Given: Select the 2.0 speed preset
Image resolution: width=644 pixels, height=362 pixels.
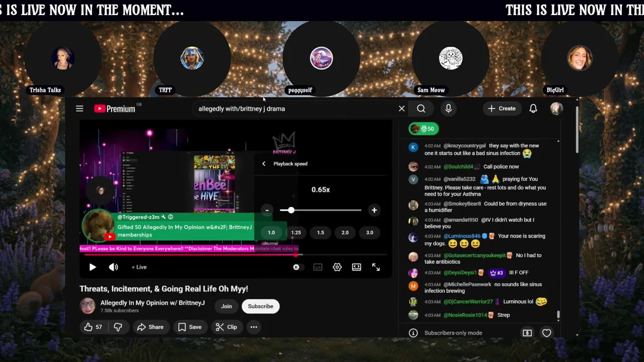Looking at the screenshot, I should click(x=345, y=232).
